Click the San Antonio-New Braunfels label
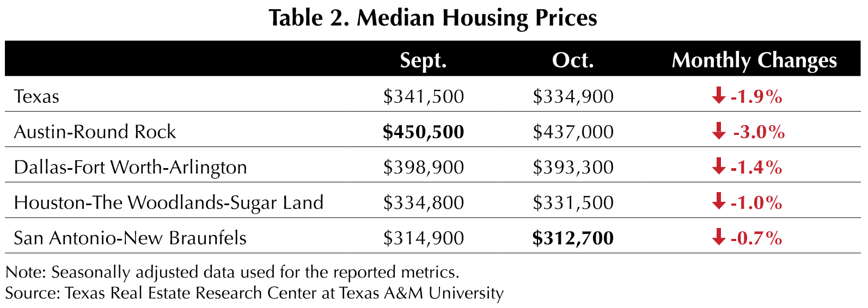 click(130, 238)
